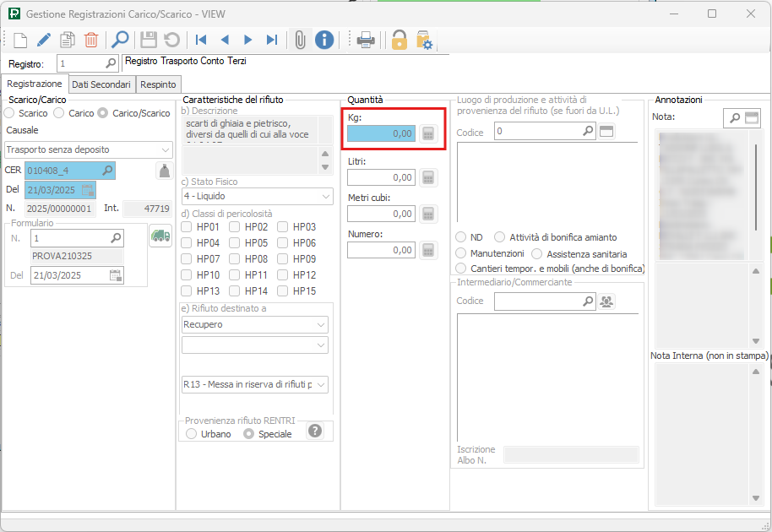Click the calculator icon beside Kg field

pyautogui.click(x=428, y=133)
